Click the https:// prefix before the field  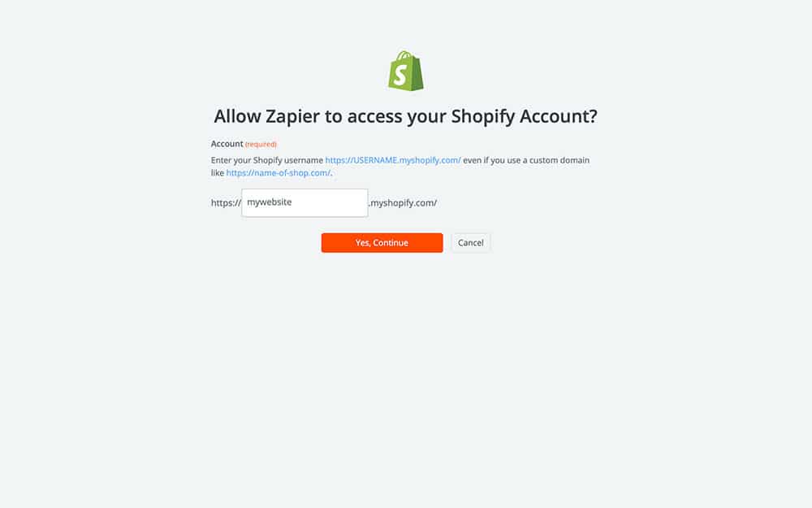point(226,202)
